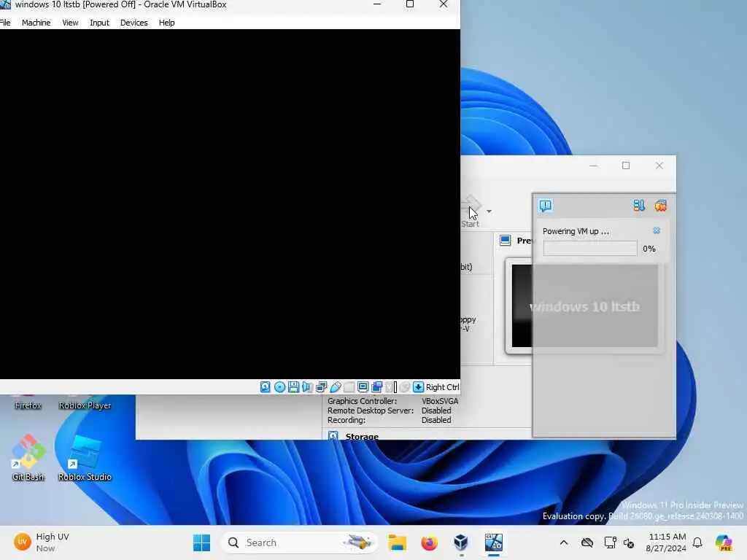Click the Powering VM up progress bar

click(x=589, y=249)
